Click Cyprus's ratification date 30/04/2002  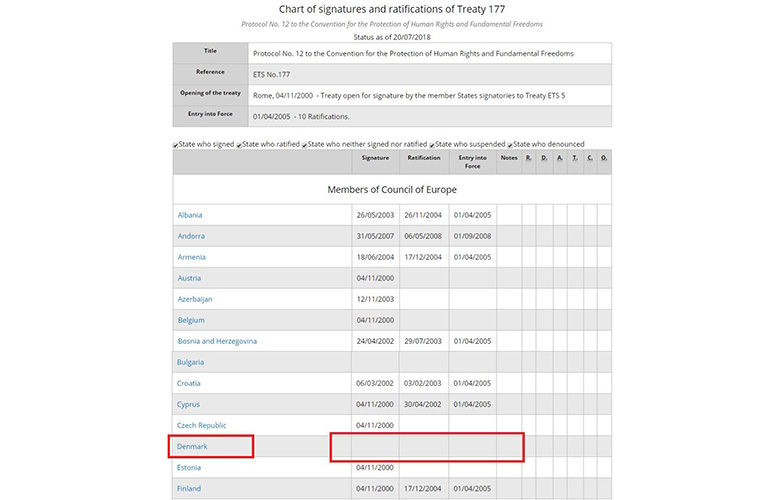422,404
